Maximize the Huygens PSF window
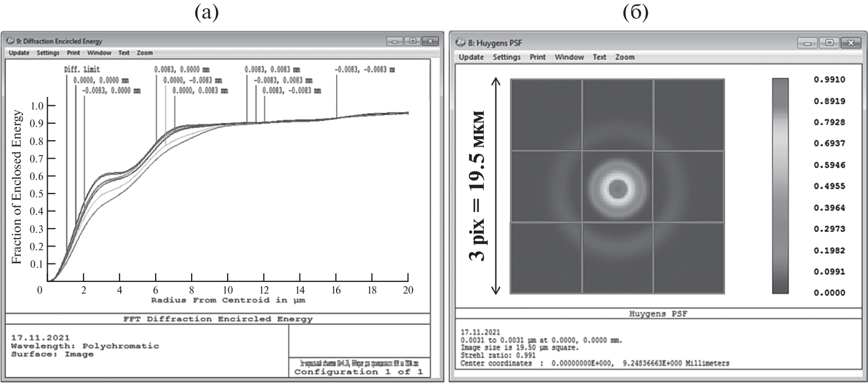 tap(829, 43)
